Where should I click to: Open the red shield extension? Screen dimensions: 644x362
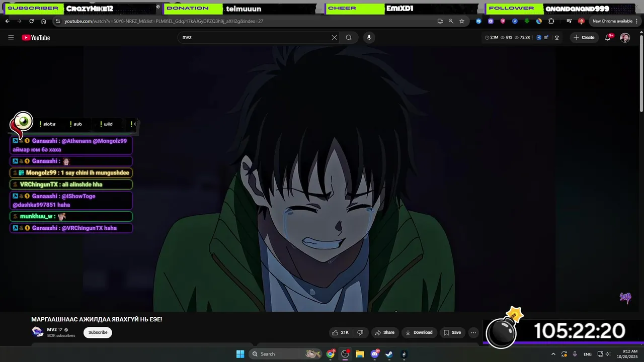[x=503, y=21]
